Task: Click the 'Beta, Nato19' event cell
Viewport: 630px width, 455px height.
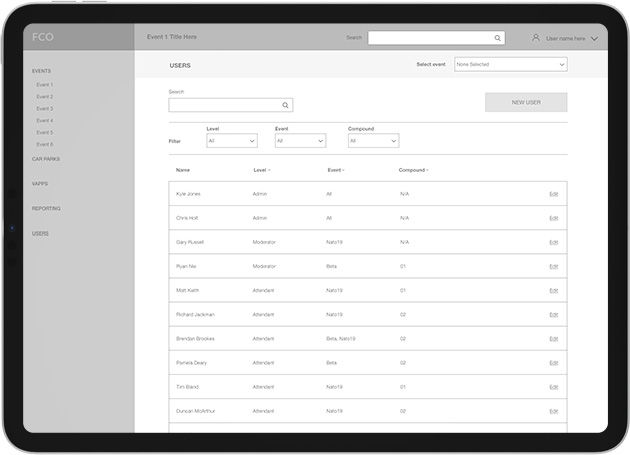Action: (341, 339)
